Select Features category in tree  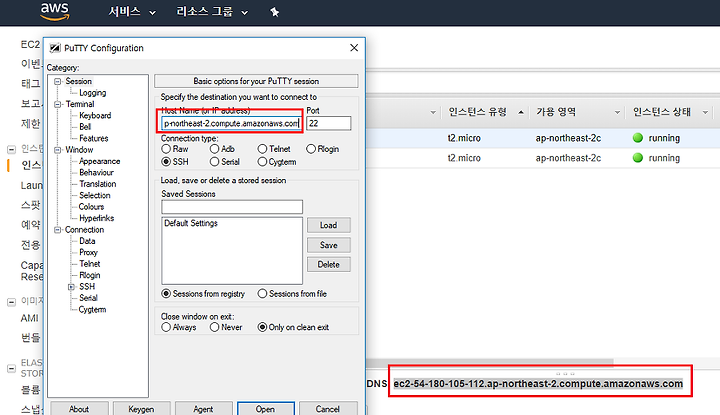(x=94, y=138)
